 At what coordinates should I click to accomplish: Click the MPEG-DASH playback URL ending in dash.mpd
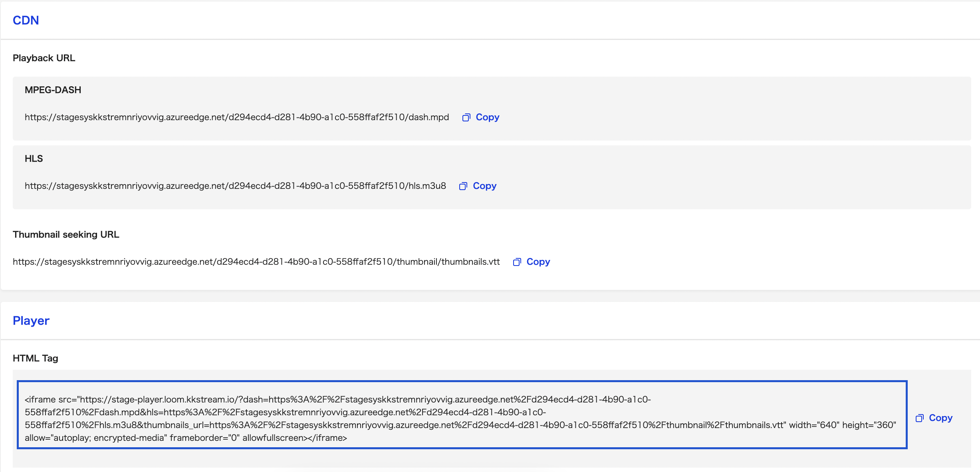click(x=237, y=117)
